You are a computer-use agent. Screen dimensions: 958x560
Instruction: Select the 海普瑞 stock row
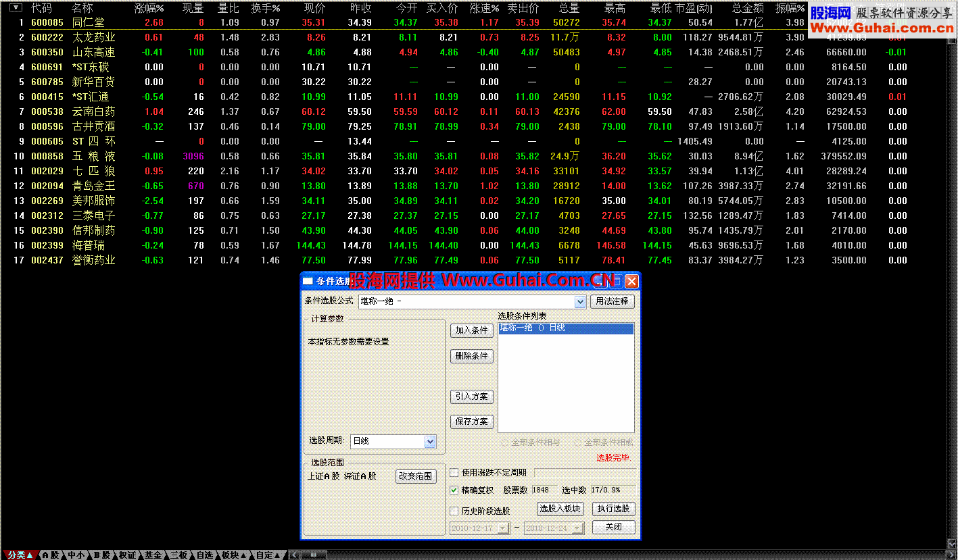click(x=473, y=245)
